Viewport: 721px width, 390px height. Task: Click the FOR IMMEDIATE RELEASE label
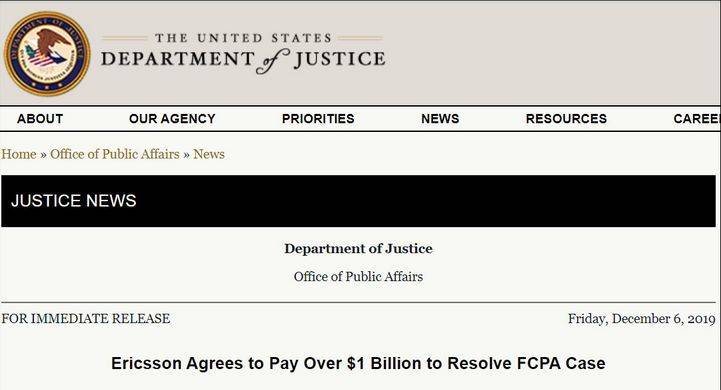point(86,319)
